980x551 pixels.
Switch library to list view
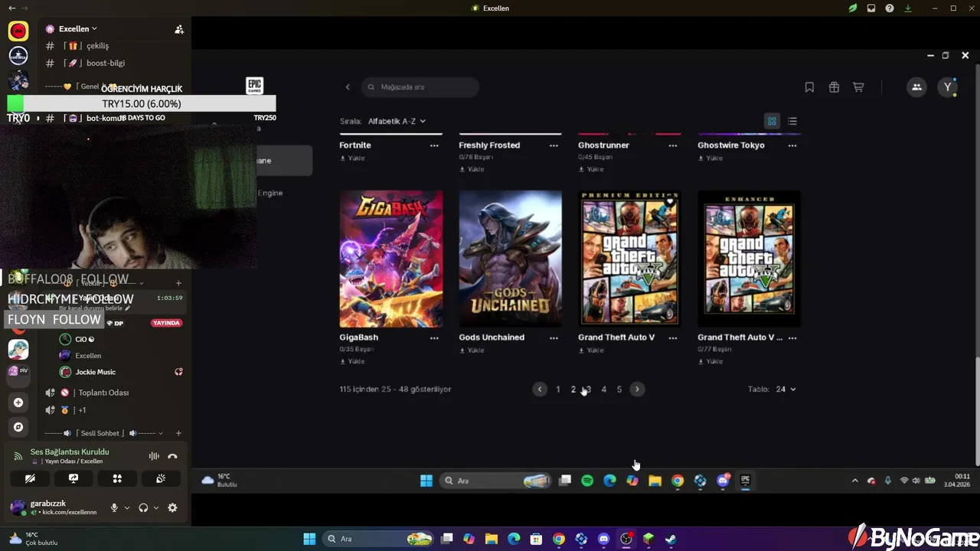[x=792, y=121]
